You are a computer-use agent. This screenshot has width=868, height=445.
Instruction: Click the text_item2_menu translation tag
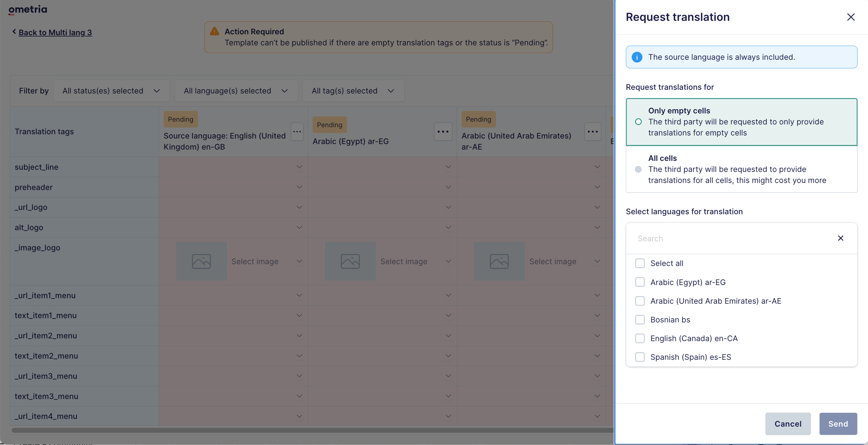point(46,356)
